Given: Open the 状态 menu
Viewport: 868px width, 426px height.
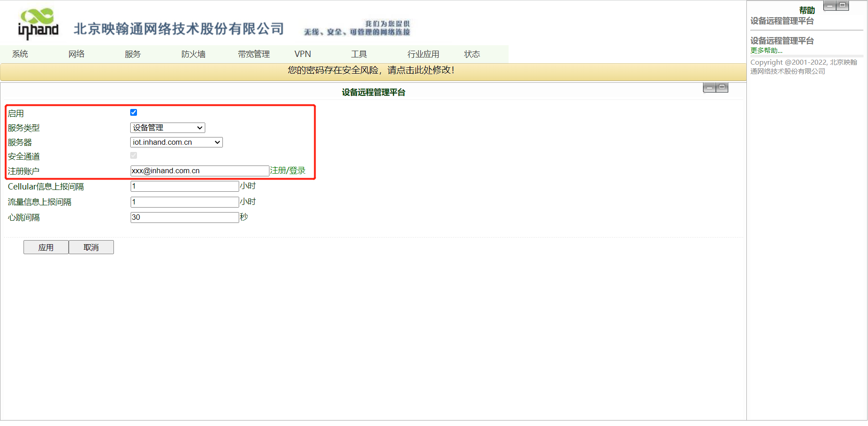Looking at the screenshot, I should (472, 54).
